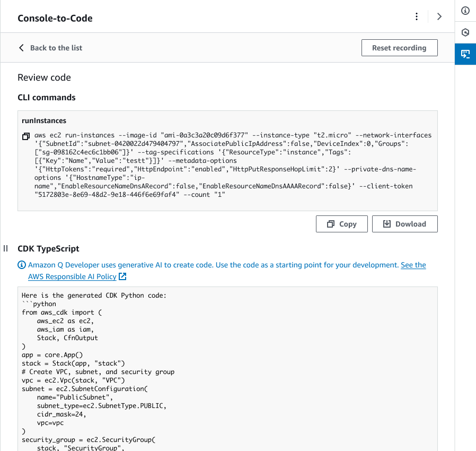Click the info icon beside Amazon Q notice
476x451 pixels.
(x=22, y=265)
